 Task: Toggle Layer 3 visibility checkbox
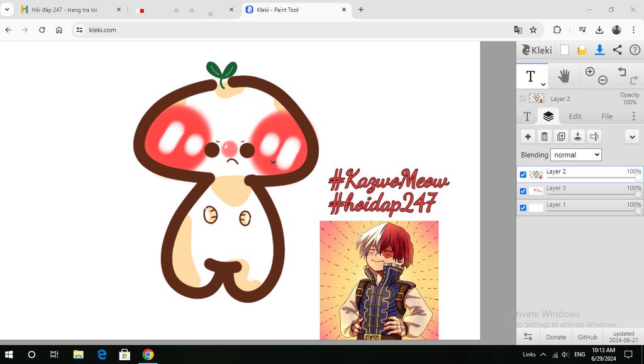pos(523,191)
